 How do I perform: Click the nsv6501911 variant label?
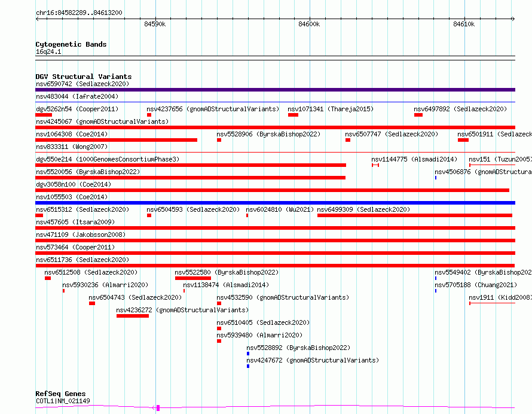[494, 134]
